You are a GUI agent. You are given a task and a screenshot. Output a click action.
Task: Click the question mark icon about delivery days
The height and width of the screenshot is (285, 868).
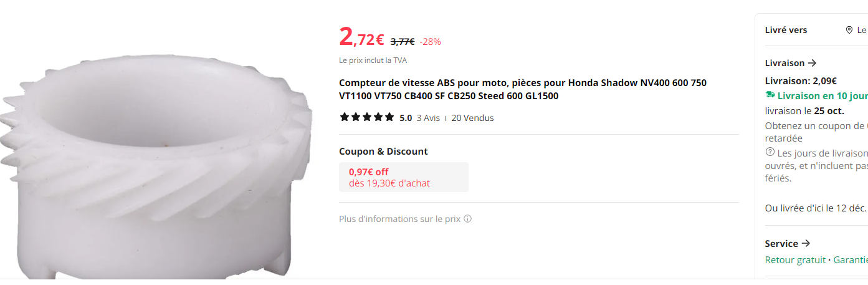coord(770,153)
